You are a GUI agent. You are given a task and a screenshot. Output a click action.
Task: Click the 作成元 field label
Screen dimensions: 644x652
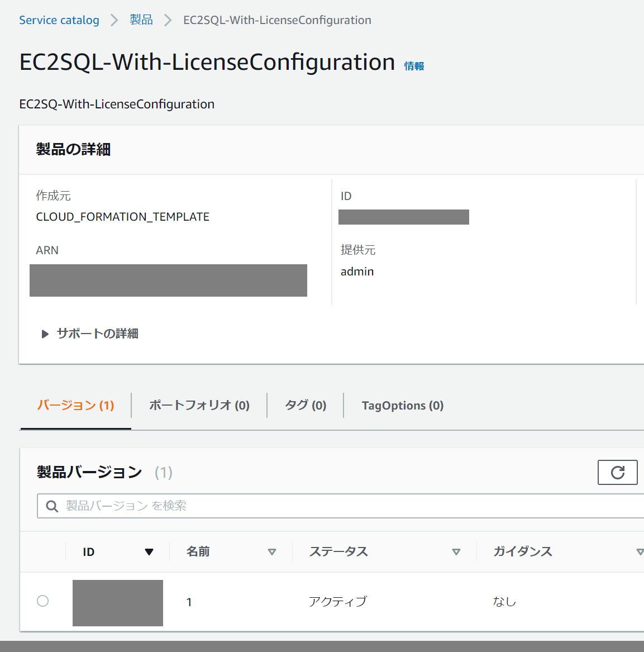[x=53, y=196]
